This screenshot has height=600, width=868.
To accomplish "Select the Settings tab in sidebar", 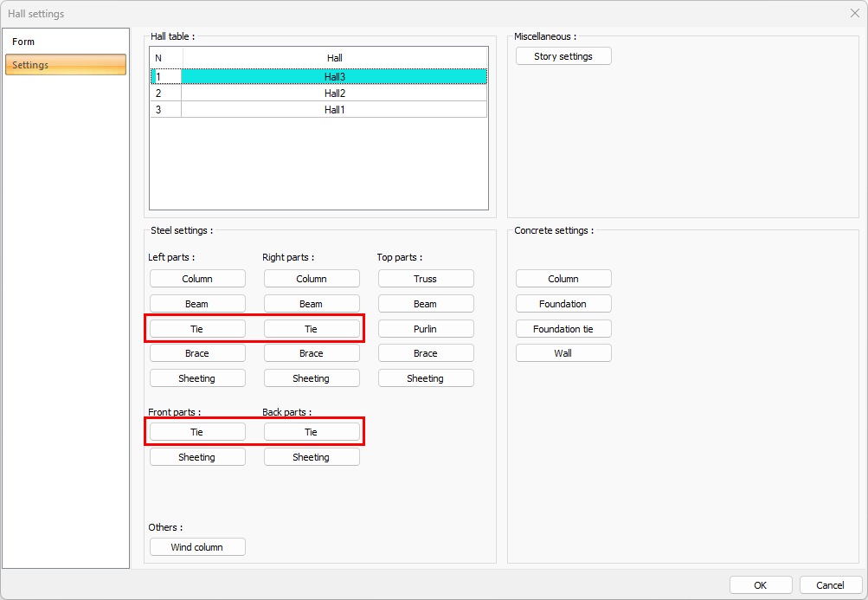I will [66, 65].
